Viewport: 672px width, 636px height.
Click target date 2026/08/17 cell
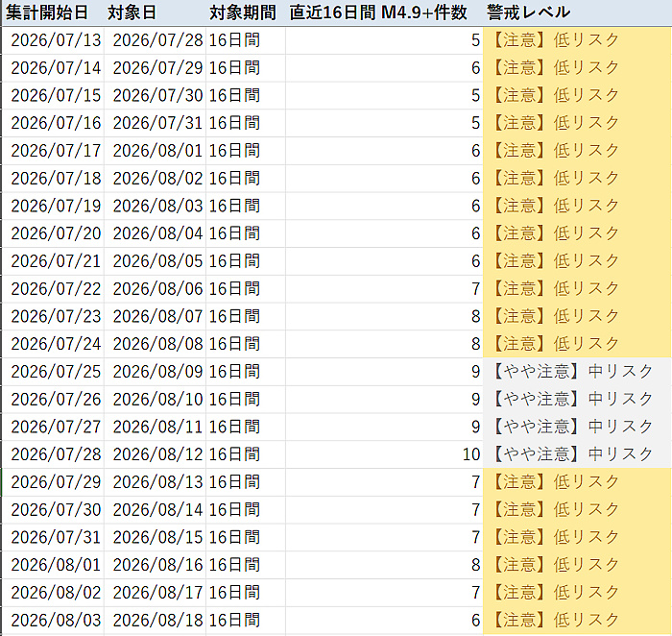click(155, 592)
